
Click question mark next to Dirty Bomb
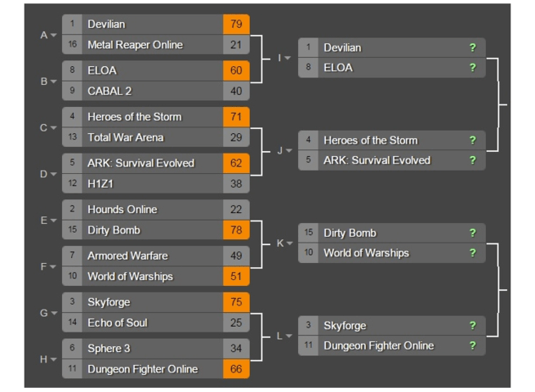[x=473, y=233]
